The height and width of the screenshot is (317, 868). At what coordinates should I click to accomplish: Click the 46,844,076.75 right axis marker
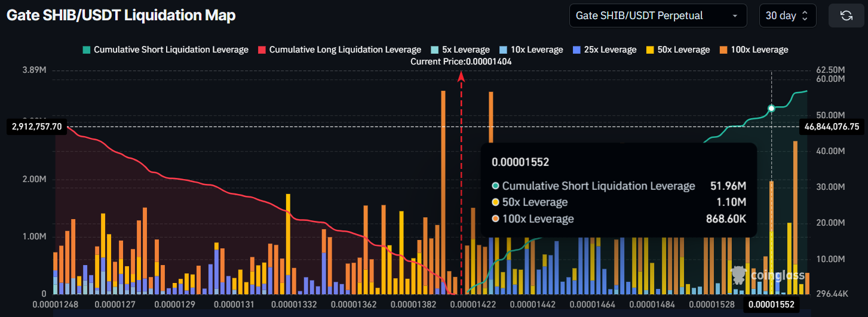click(x=832, y=127)
